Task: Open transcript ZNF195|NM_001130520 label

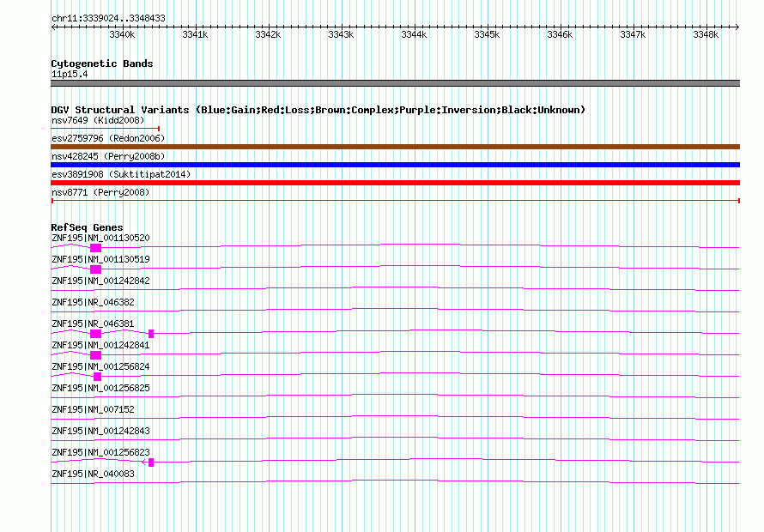Action: [x=100, y=239]
